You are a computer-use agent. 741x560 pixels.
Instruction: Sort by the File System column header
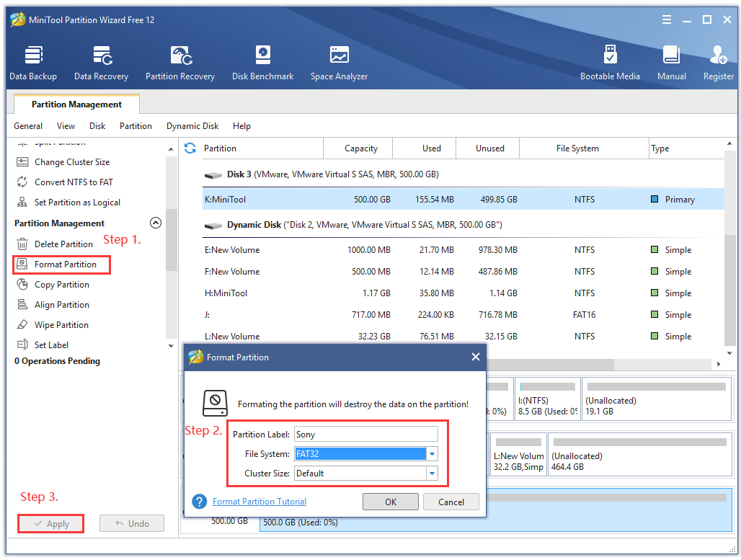coord(584,148)
